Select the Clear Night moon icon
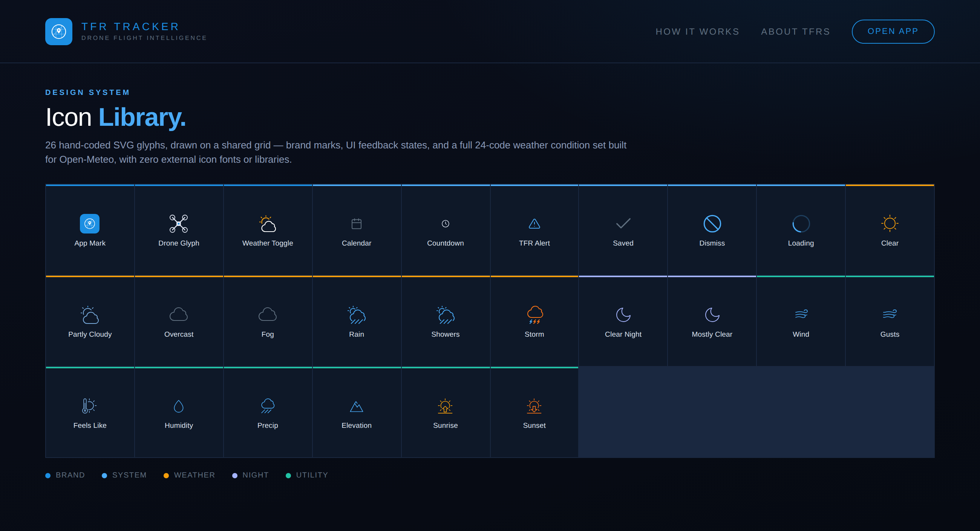 pyautogui.click(x=623, y=315)
